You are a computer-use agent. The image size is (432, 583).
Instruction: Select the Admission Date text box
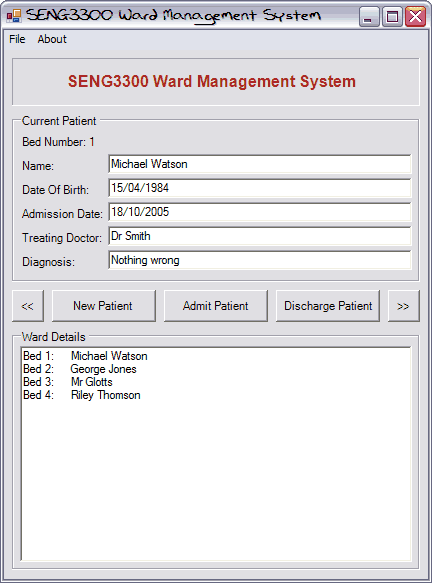pos(260,212)
